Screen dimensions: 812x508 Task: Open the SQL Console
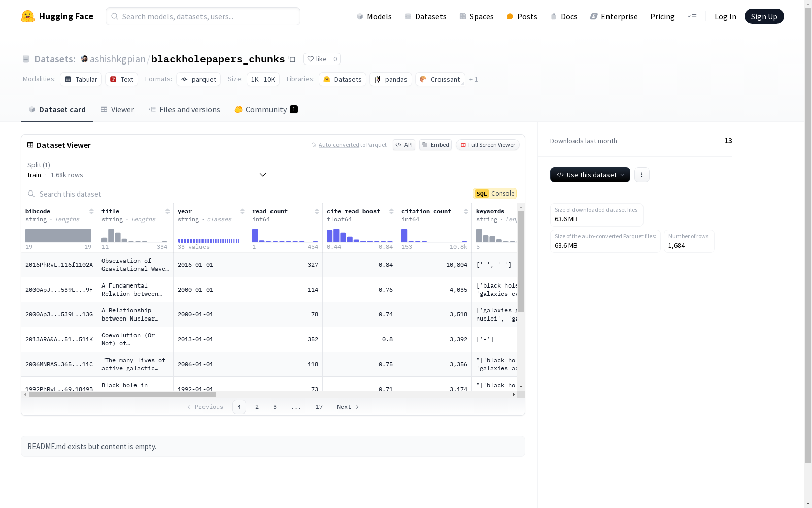[x=495, y=194]
